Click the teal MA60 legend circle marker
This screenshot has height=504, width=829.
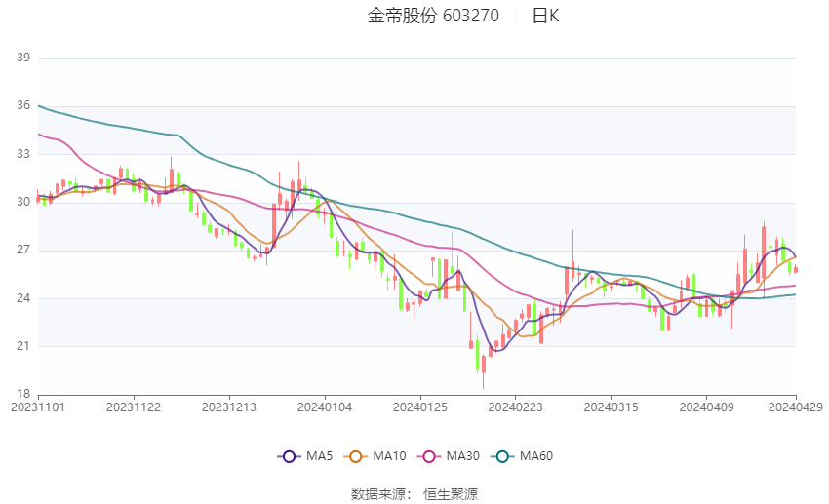501,455
